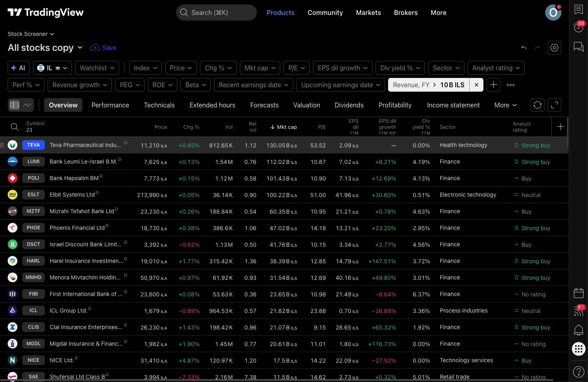This screenshot has width=588, height=382.
Task: Click the undo arrow icon
Action: point(524,48)
